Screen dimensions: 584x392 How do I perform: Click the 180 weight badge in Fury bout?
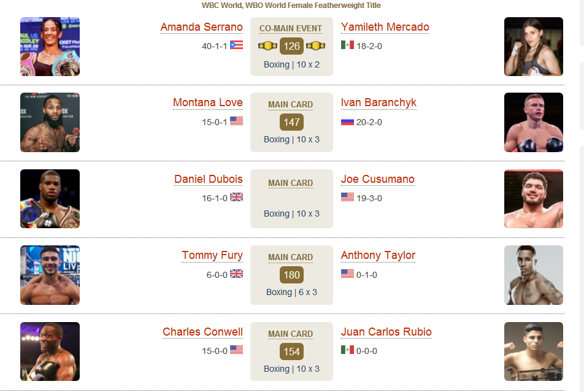pyautogui.click(x=291, y=275)
